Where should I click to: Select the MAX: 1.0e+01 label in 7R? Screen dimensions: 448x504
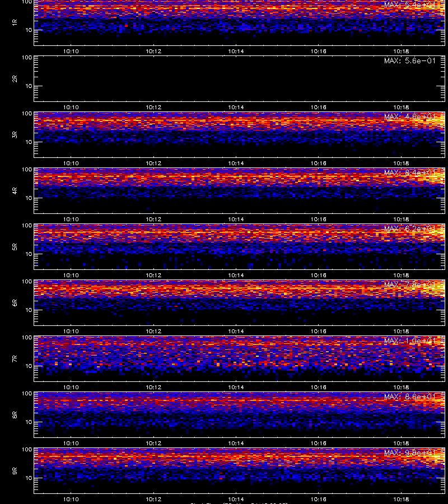(410, 340)
